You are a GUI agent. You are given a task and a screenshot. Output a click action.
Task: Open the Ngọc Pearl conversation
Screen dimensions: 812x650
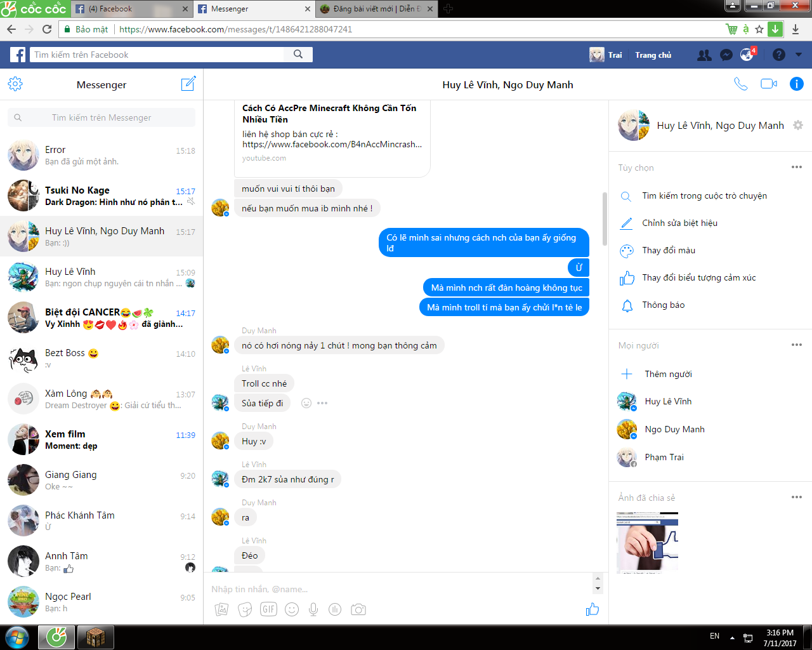[101, 602]
